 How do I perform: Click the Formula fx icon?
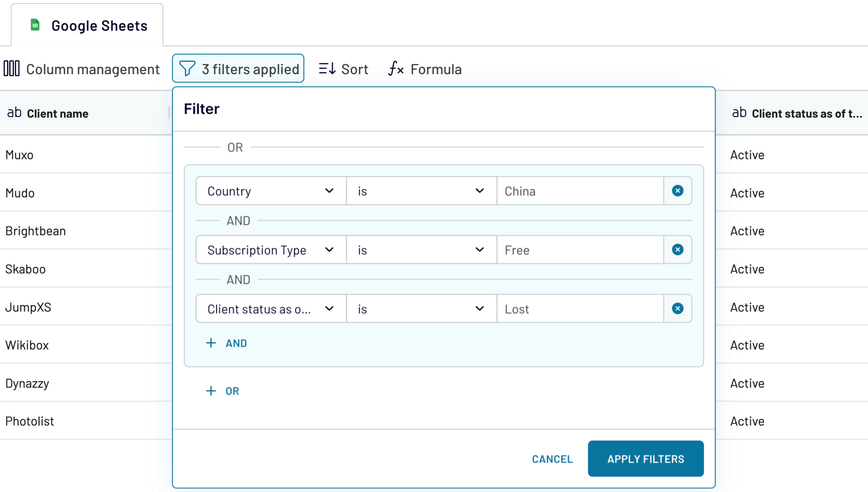click(x=395, y=69)
